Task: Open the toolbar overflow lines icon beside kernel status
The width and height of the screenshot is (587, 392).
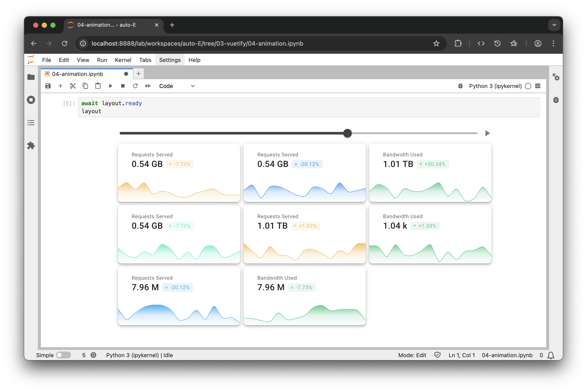Action: click(x=538, y=86)
